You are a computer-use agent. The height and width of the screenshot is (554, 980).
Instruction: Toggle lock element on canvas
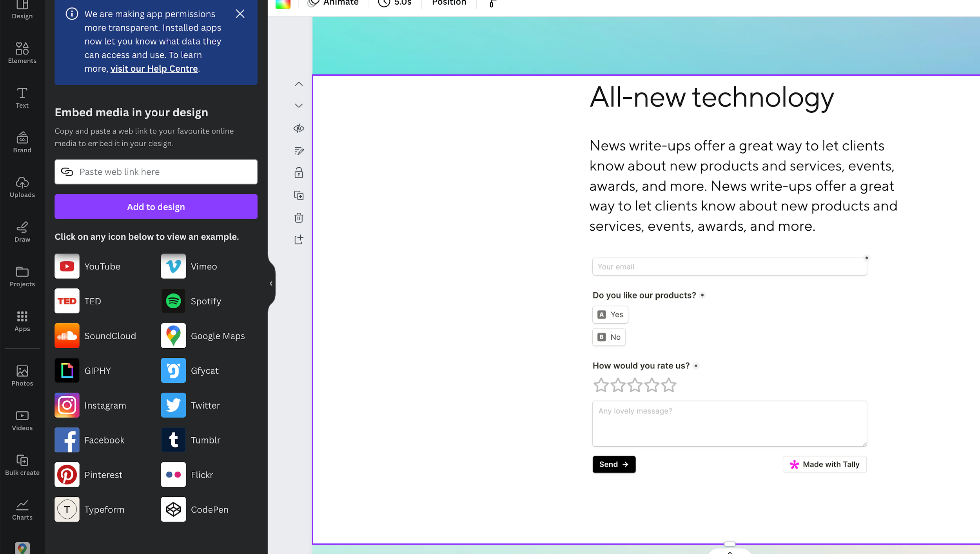[299, 173]
